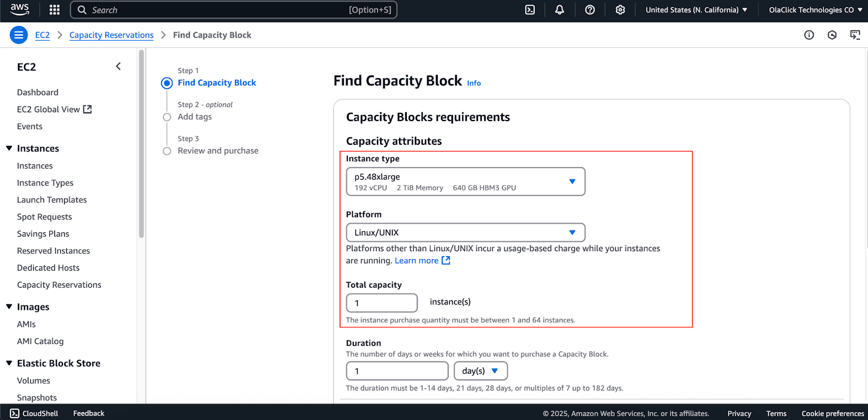This screenshot has height=420, width=868.
Task: Open the duration unit day(s) dropdown
Action: click(481, 371)
